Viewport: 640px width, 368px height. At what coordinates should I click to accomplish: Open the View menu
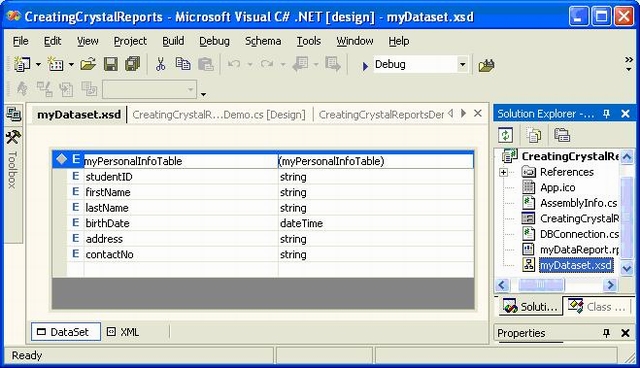pos(87,41)
